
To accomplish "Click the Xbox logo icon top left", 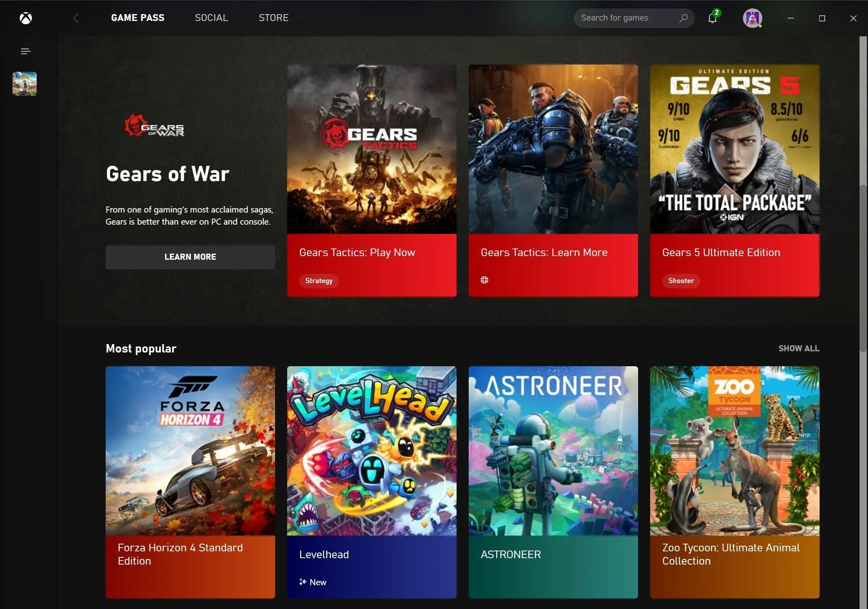I will 25,18.
